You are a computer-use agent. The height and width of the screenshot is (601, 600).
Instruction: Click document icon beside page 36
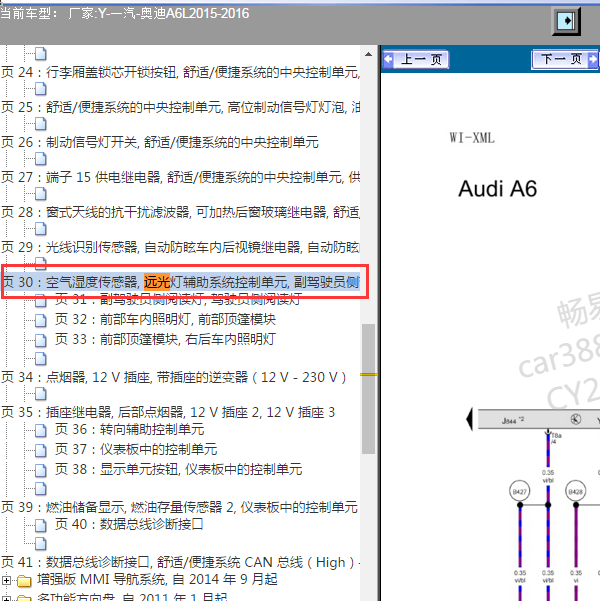(x=40, y=430)
